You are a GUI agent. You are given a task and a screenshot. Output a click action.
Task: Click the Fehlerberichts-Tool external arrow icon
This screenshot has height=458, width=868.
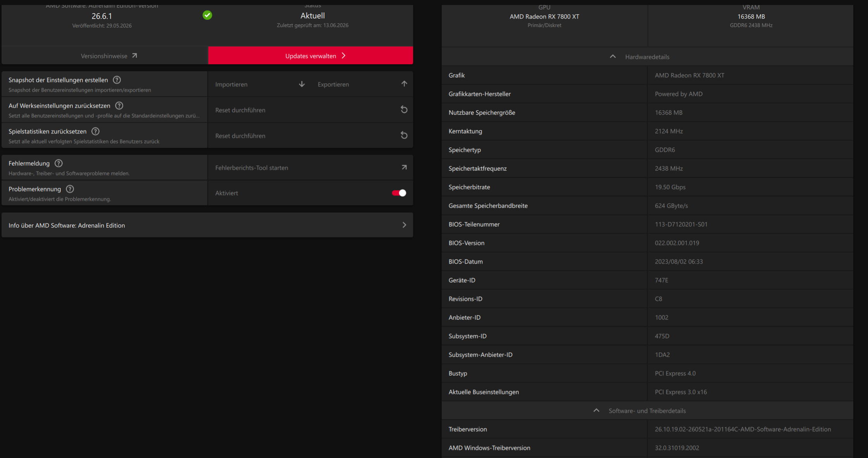click(404, 167)
